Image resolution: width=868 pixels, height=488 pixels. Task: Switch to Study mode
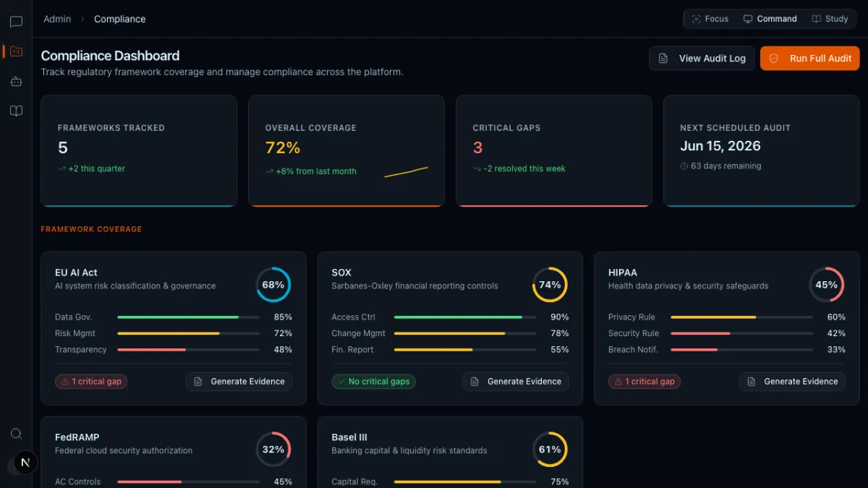pyautogui.click(x=830, y=19)
